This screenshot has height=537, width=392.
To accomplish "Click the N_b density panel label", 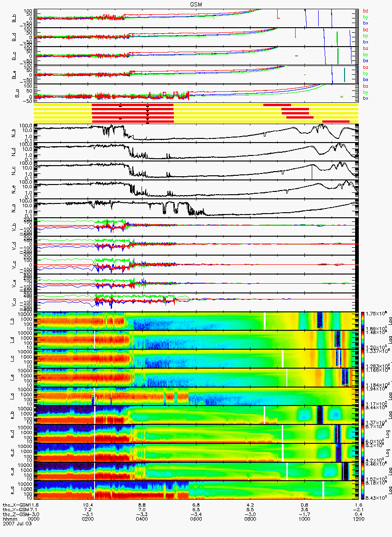I will pyautogui.click(x=14, y=133).
